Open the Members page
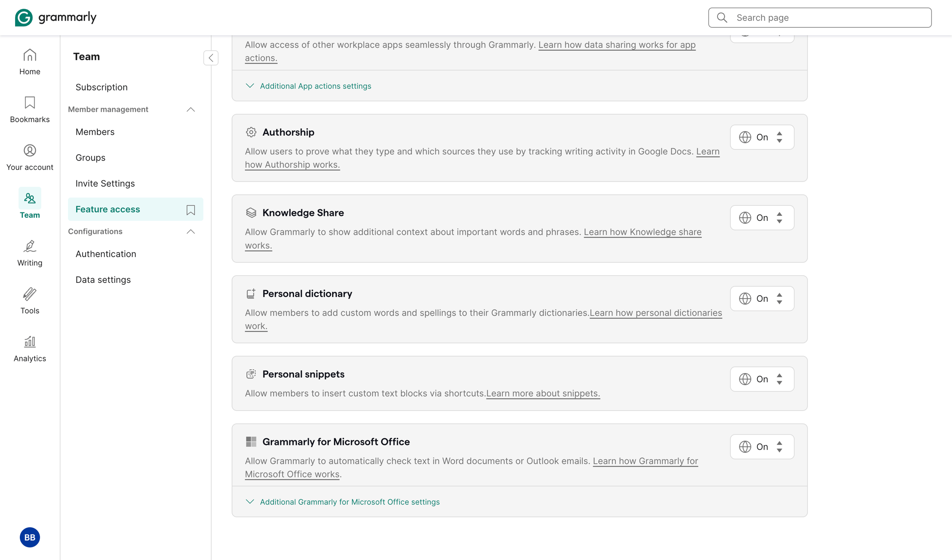 [x=95, y=132]
